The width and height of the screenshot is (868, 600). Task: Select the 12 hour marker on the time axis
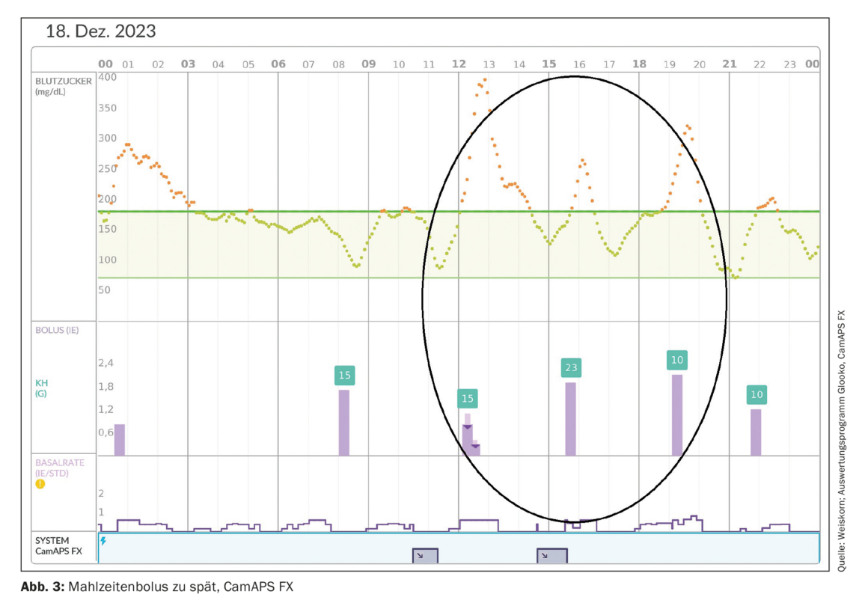tap(459, 64)
